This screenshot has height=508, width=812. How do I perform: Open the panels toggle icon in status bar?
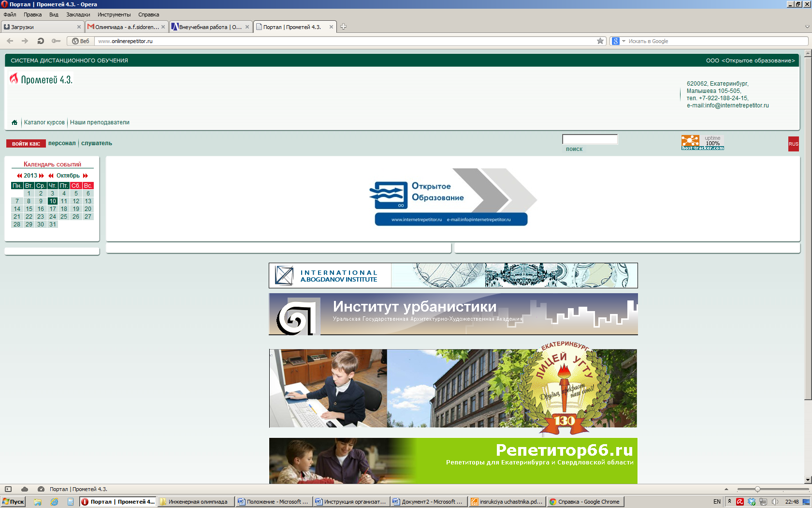pyautogui.click(x=8, y=489)
